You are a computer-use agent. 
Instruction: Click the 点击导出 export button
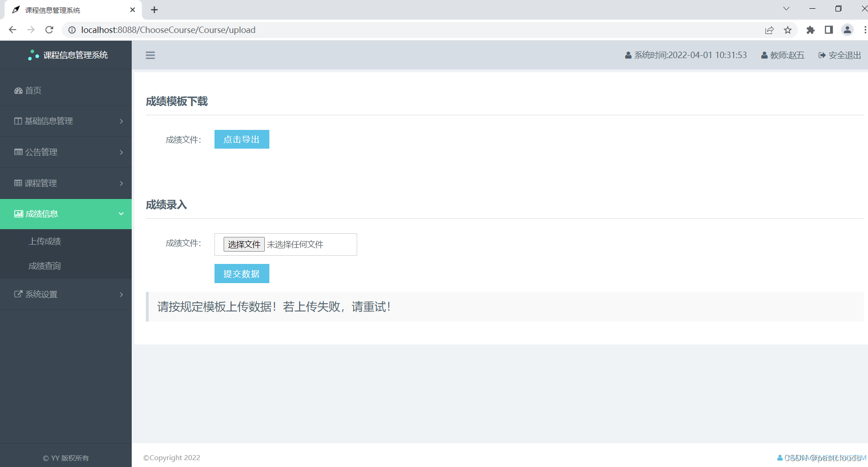coord(241,139)
